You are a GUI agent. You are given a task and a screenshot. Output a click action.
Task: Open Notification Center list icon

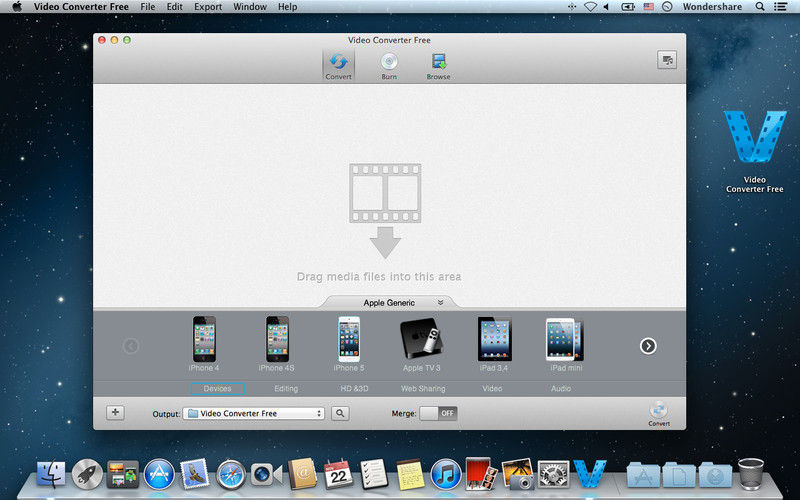pos(780,7)
